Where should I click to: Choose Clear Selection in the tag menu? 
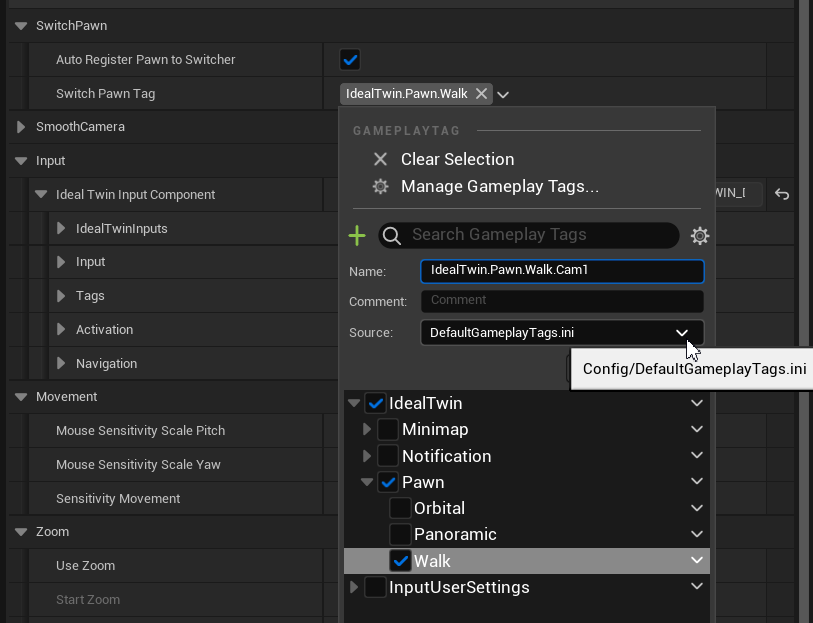(x=457, y=159)
